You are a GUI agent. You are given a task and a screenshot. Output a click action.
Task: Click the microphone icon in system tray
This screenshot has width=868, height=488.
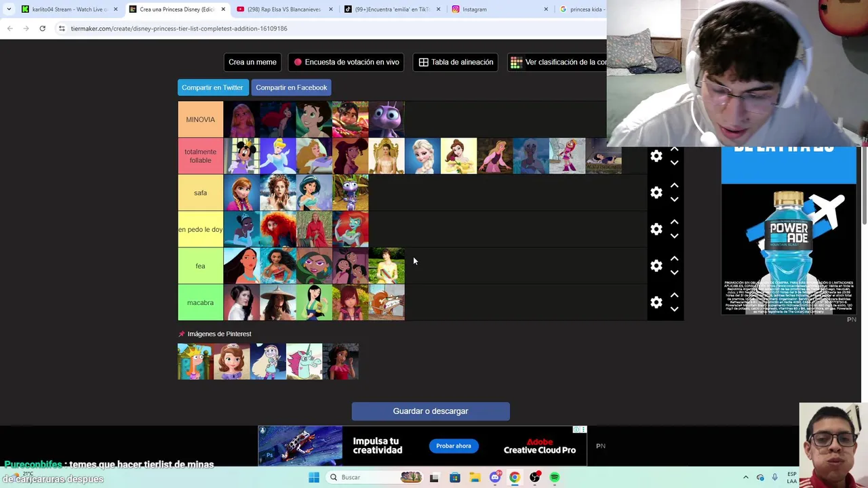point(774,477)
